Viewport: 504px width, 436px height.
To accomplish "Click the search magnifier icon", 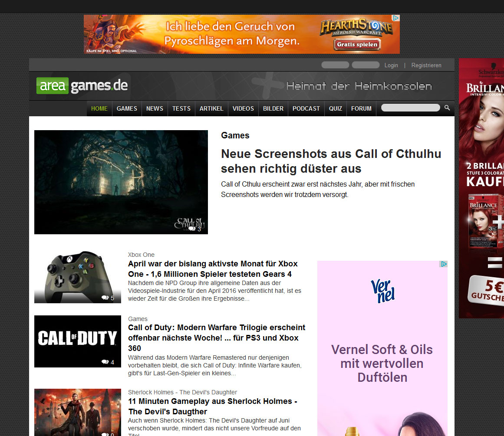I will click(x=447, y=108).
